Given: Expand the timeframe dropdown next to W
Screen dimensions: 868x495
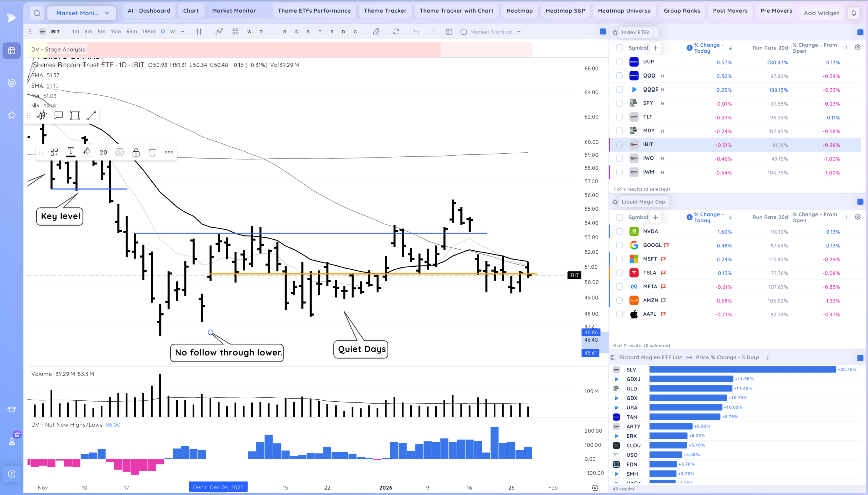Looking at the screenshot, I should [x=182, y=32].
